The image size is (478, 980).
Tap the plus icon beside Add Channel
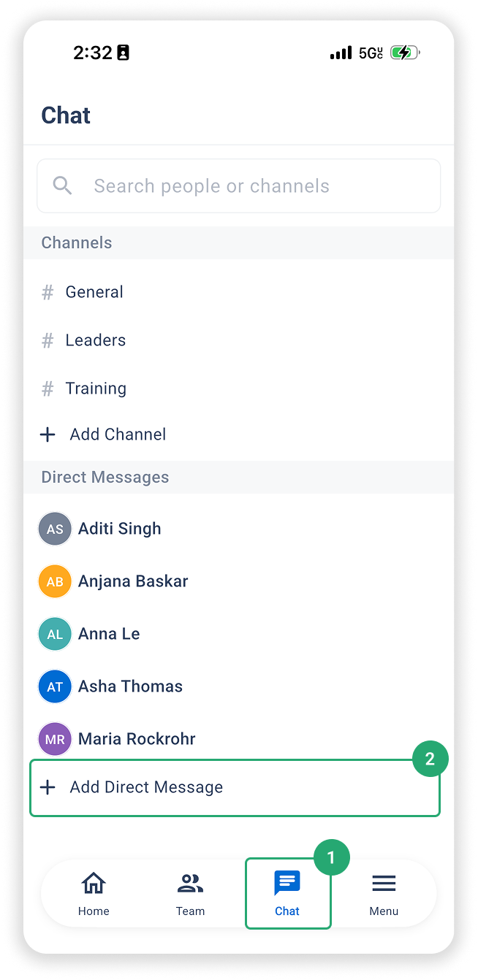(48, 435)
